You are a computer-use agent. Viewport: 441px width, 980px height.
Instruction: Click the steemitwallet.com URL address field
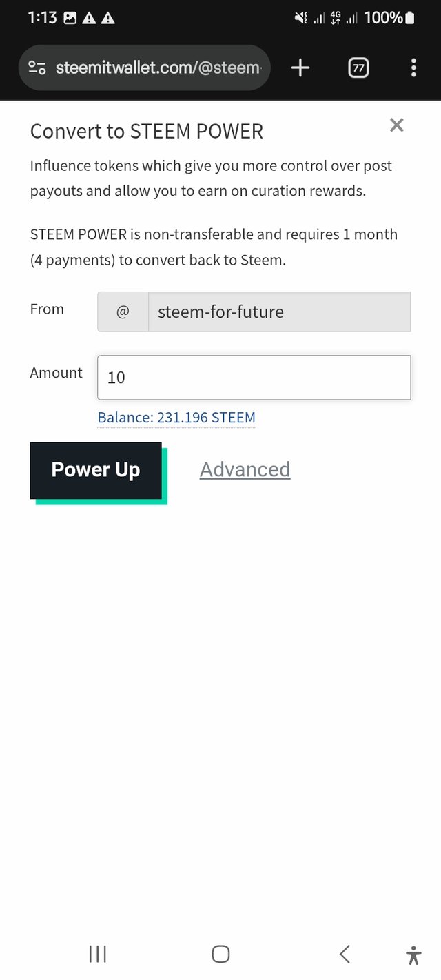click(x=158, y=68)
